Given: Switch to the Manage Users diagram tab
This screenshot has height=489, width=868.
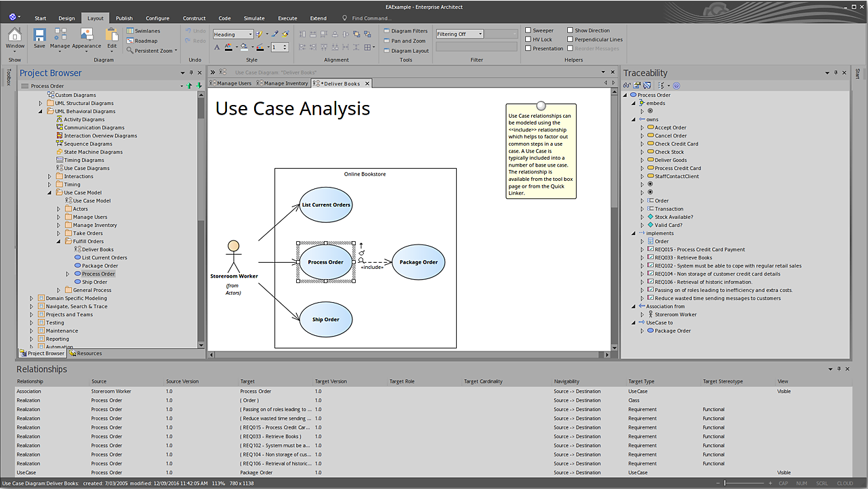Looking at the screenshot, I should click(x=230, y=83).
